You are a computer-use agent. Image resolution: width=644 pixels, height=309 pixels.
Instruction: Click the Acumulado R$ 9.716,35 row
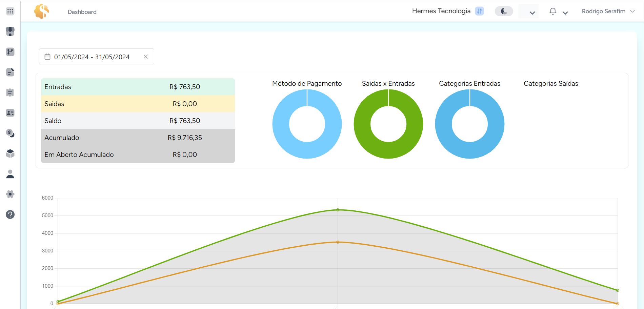pyautogui.click(x=138, y=138)
